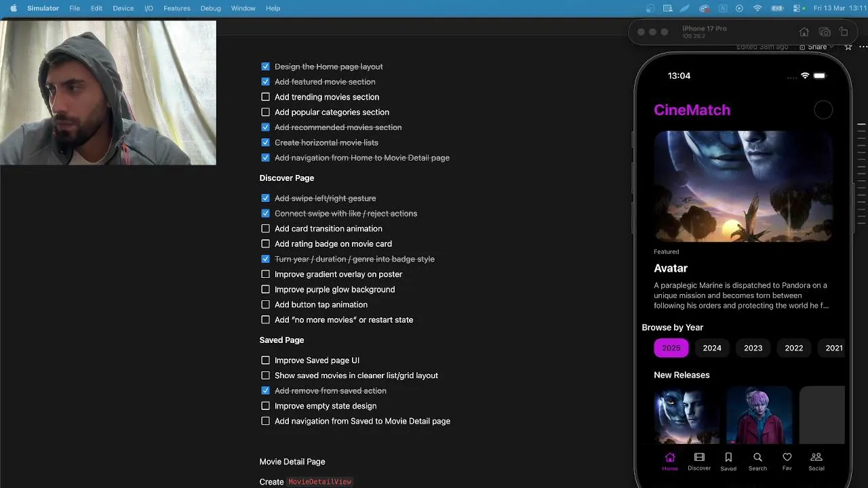Screen dimensions: 868x488
Task: Check 'Improve empty state design'
Action: pos(265,405)
